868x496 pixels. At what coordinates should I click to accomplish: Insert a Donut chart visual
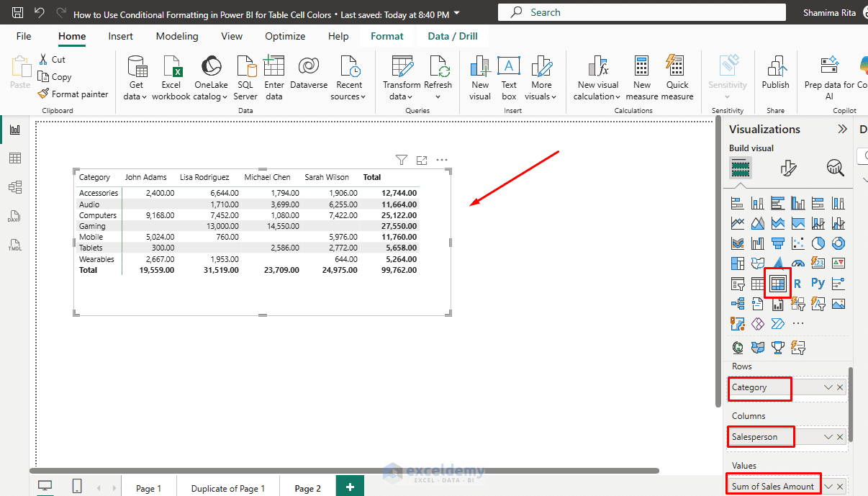838,243
